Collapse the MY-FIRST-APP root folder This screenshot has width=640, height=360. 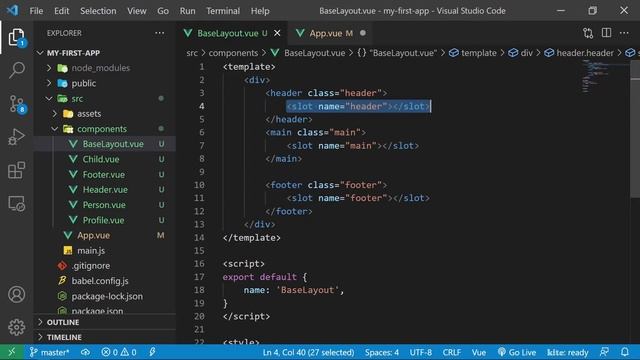click(x=73, y=53)
